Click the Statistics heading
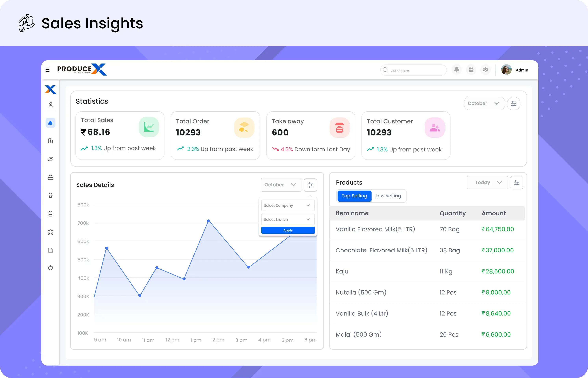Viewport: 588px width, 378px height. click(x=92, y=101)
